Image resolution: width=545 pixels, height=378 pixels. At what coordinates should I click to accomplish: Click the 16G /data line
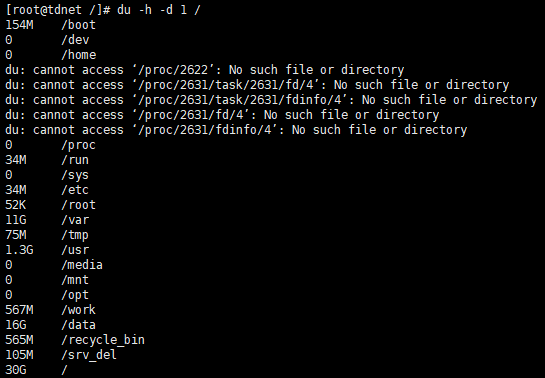[50, 325]
